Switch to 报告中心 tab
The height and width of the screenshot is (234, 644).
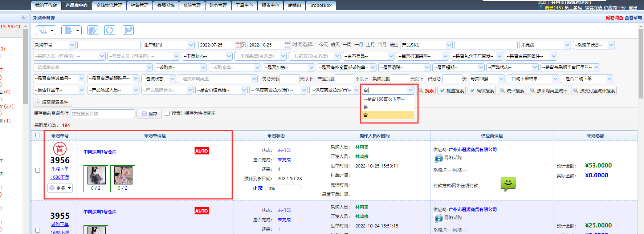click(x=270, y=5)
